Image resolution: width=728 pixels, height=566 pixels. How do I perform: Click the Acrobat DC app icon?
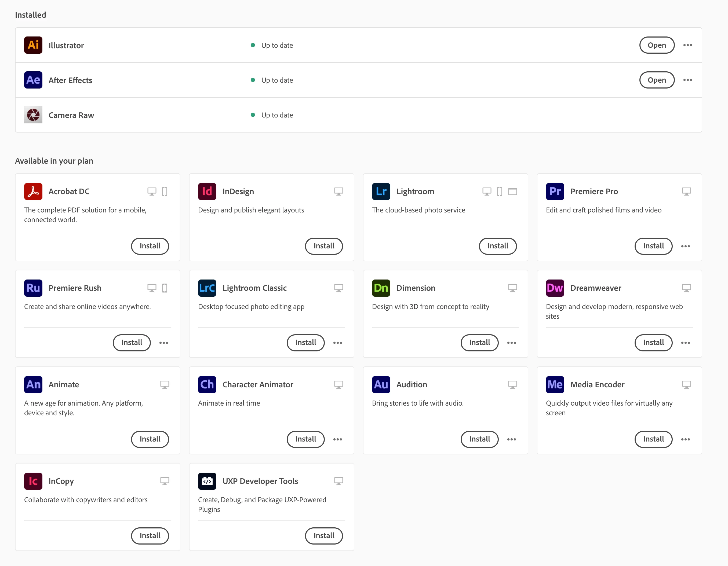[33, 191]
